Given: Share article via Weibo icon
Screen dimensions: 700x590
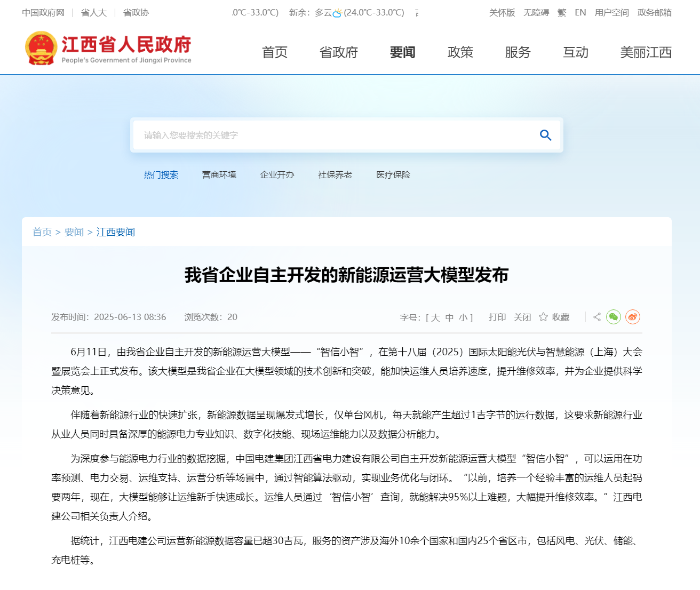Looking at the screenshot, I should click(x=633, y=317).
